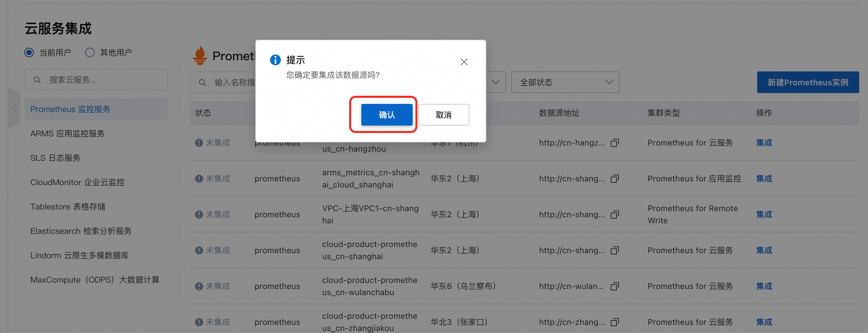Click the 状态 column header

203,113
